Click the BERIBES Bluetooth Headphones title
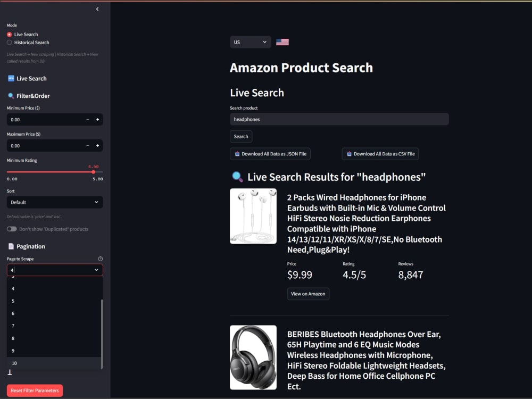This screenshot has height=399, width=532. pyautogui.click(x=367, y=360)
